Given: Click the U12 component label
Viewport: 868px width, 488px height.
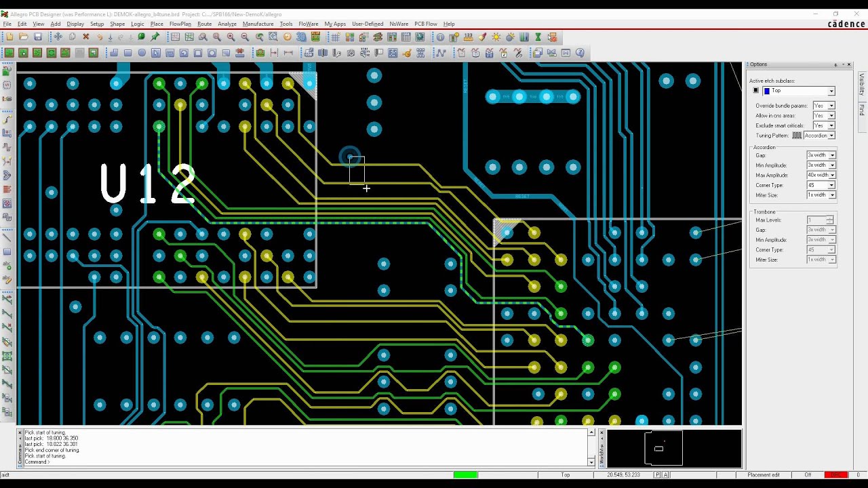Looking at the screenshot, I should [x=148, y=184].
